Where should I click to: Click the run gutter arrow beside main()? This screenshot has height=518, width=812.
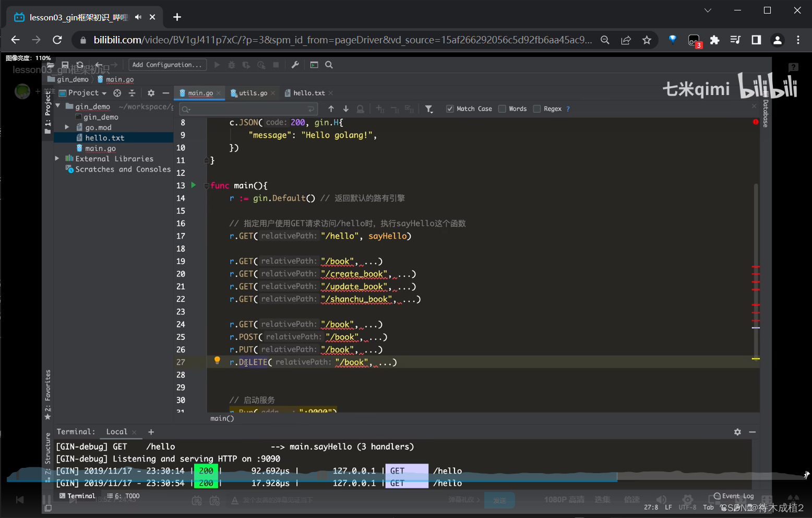click(x=194, y=185)
